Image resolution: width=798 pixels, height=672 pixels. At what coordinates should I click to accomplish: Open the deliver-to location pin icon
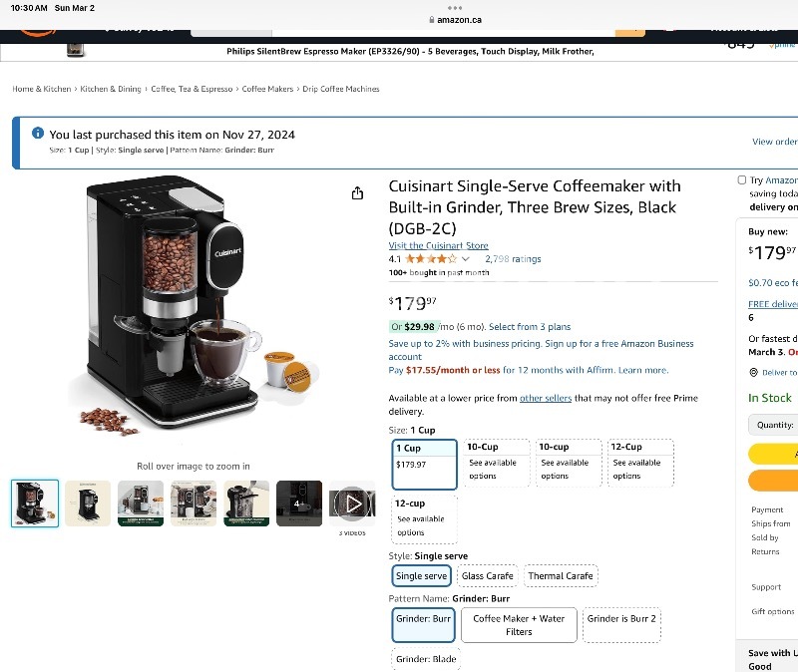point(754,372)
